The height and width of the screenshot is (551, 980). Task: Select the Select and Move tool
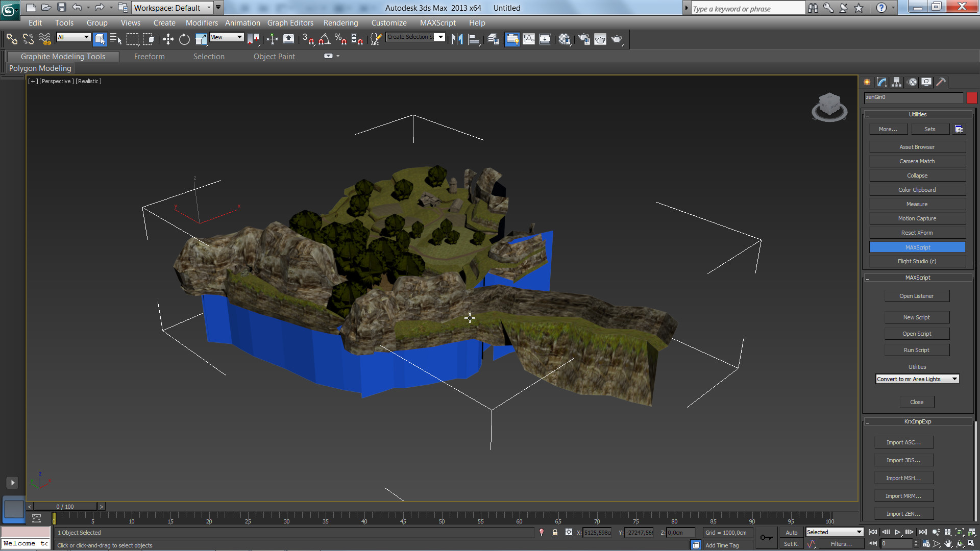[x=168, y=39]
